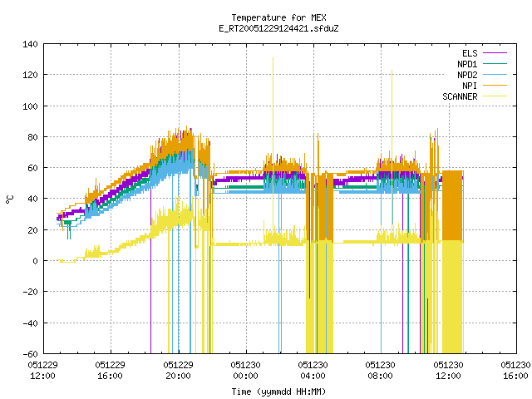Click the filename E_RT20051229124421.sfduZ subtitle

pos(278,28)
